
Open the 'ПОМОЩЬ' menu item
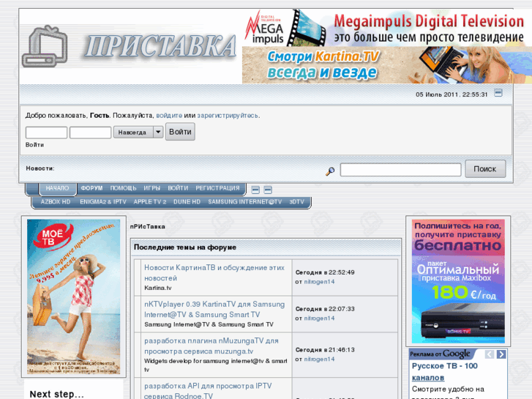[123, 188]
